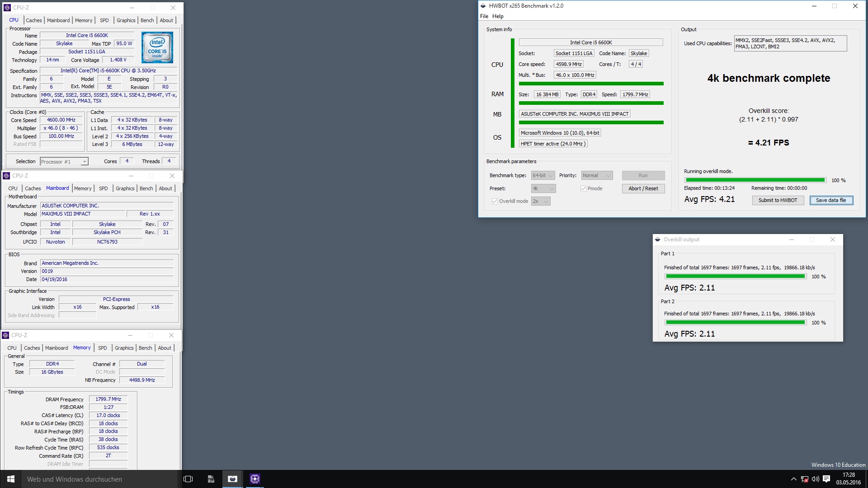
Task: Click the Web und Windows durchsuchen search box
Action: (99, 479)
